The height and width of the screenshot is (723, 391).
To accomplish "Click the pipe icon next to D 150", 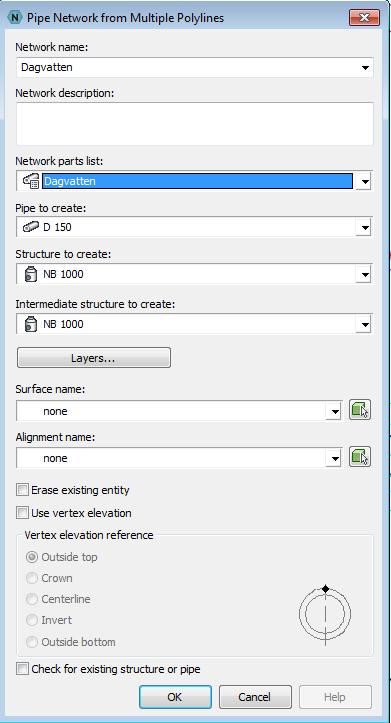I will [30, 227].
